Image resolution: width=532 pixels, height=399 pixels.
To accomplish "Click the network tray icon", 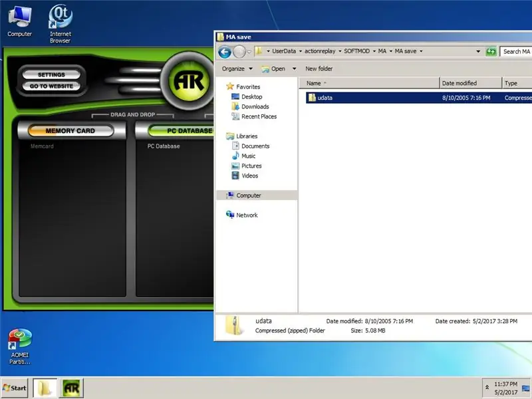I will (526, 388).
